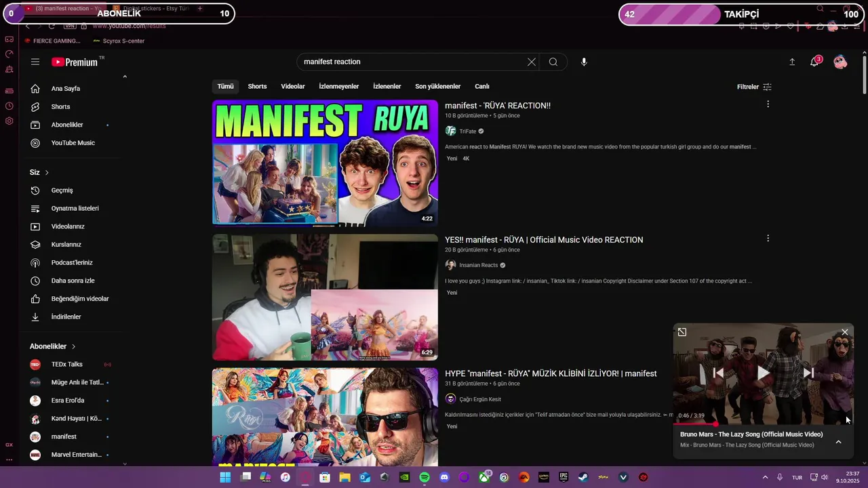Screen dimensions: 868x488
Task: Skip to next track in miniplayer
Action: coord(808,372)
